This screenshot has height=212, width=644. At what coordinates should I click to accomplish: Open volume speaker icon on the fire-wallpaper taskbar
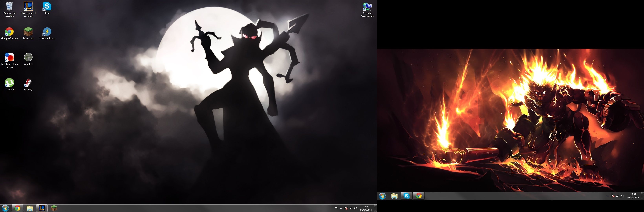pyautogui.click(x=622, y=196)
